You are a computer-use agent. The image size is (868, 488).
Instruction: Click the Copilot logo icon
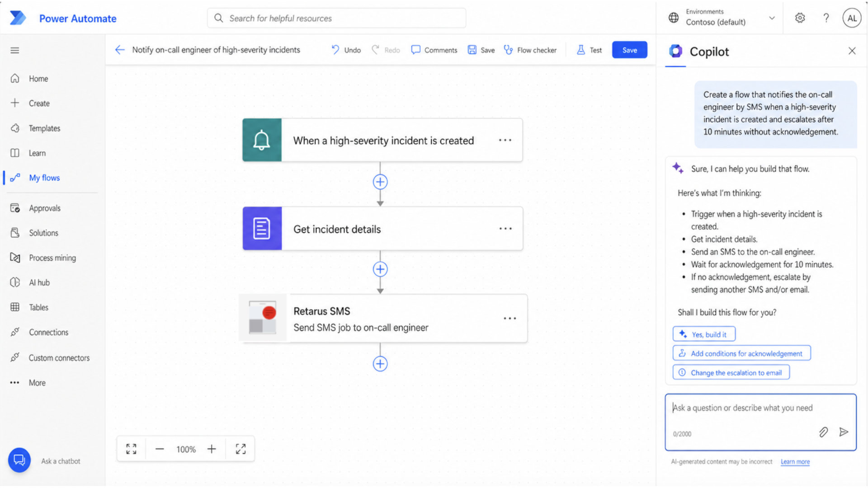point(676,51)
